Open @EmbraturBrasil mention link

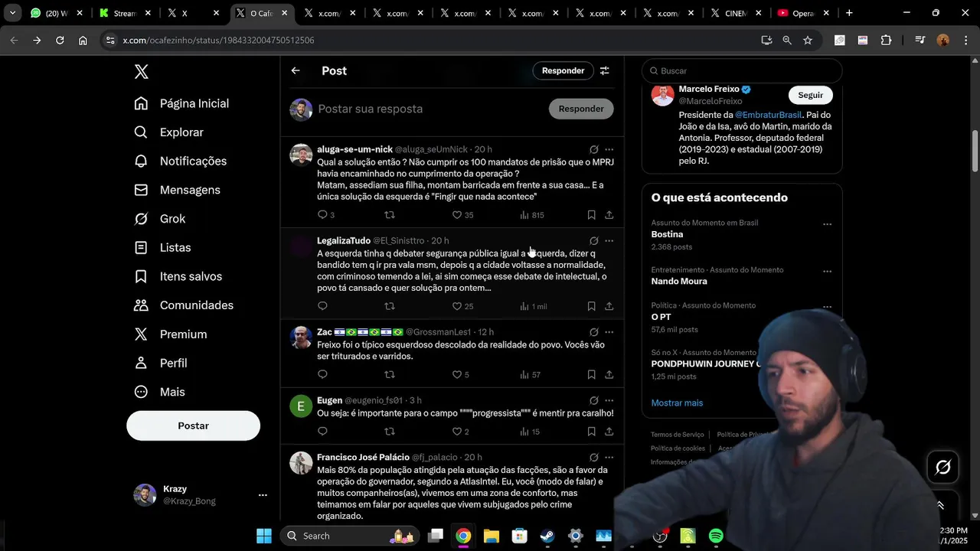(768, 115)
